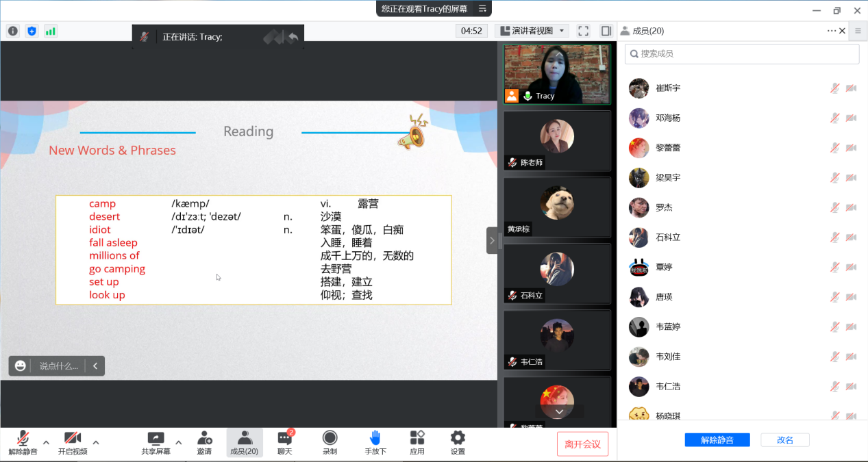Turn on camera with 开启视频
The image size is (868, 462).
pyautogui.click(x=73, y=439)
